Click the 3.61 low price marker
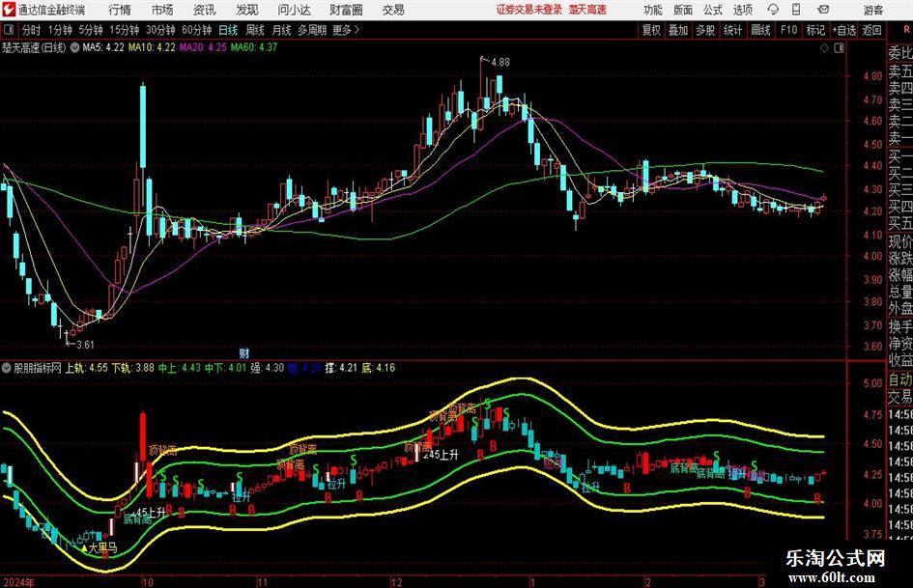The width and height of the screenshot is (913, 588). pos(85,345)
